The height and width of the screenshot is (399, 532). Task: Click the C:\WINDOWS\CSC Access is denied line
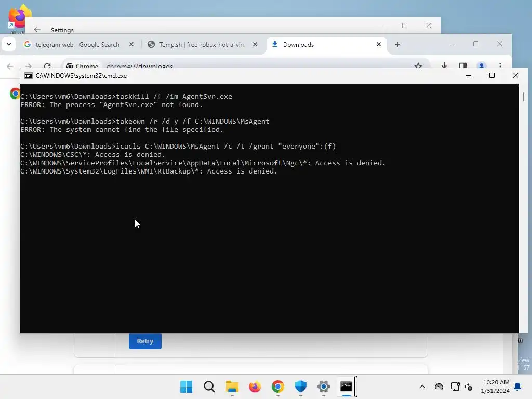pos(92,154)
